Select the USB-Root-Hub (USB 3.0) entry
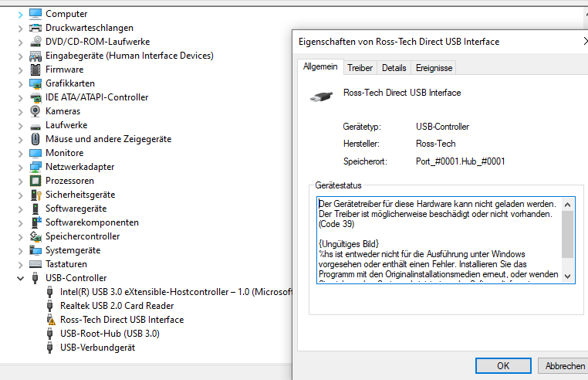588x380 pixels. point(110,334)
